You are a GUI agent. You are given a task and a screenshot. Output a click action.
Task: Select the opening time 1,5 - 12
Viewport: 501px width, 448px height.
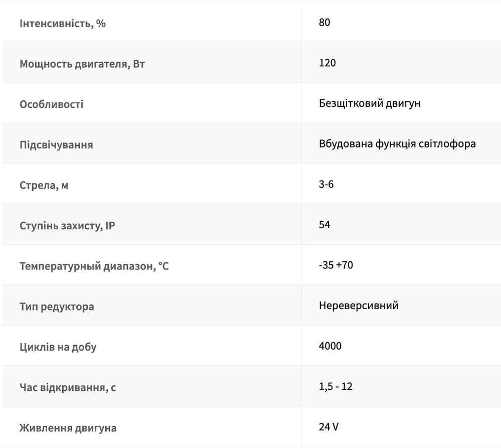[x=336, y=387]
